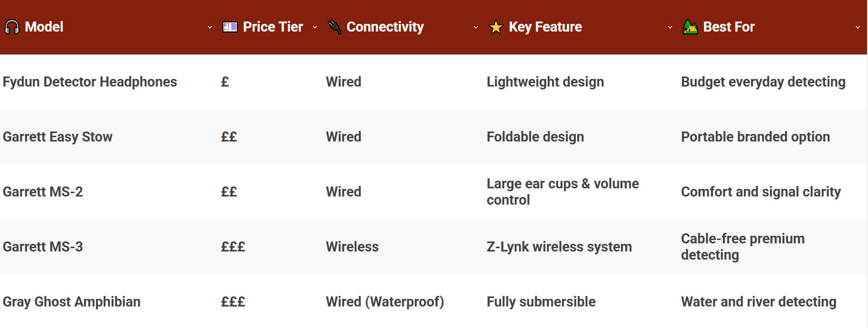This screenshot has width=868, height=328.
Task: Open the Price Tier column dropdown
Action: 315,28
